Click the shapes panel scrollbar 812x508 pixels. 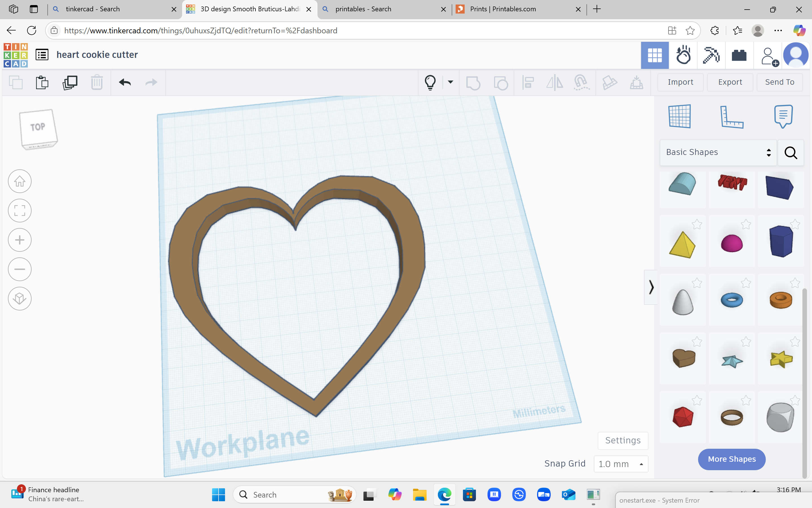click(804, 383)
